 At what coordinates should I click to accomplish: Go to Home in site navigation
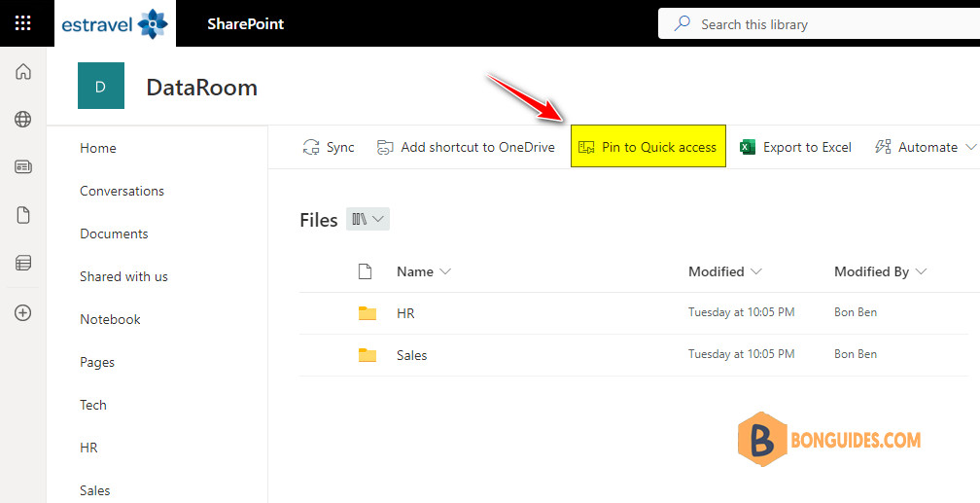(98, 148)
